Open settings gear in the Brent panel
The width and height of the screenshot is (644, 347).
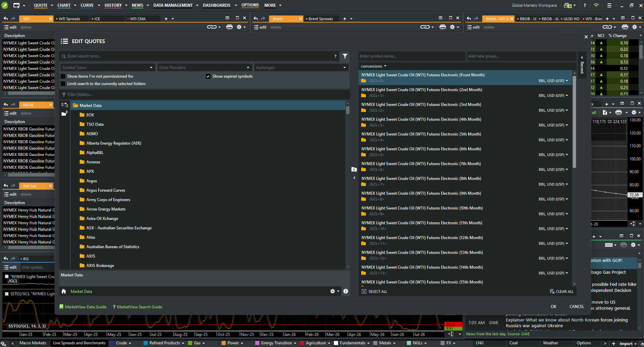pyautogui.click(x=452, y=27)
